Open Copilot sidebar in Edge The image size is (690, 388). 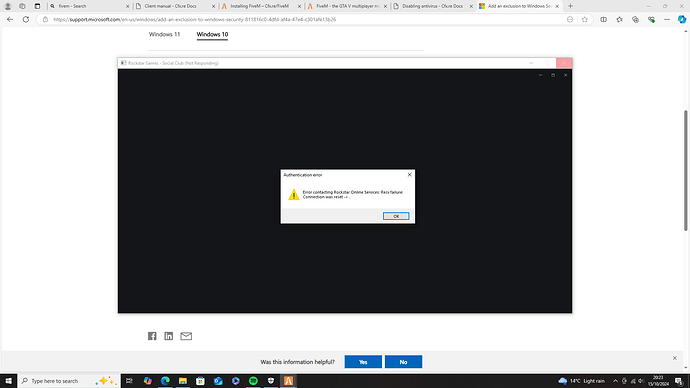click(x=682, y=19)
